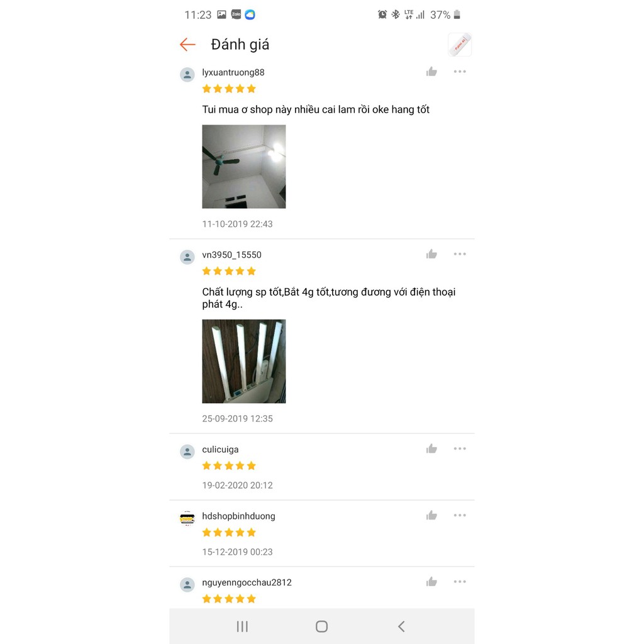Like culicuiga's review
644x644 pixels.
431,449
